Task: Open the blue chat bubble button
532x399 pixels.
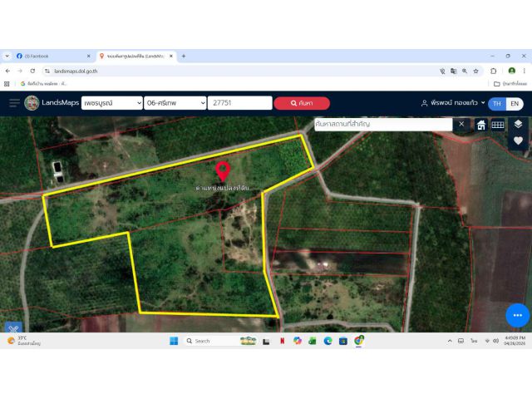Action: (517, 315)
